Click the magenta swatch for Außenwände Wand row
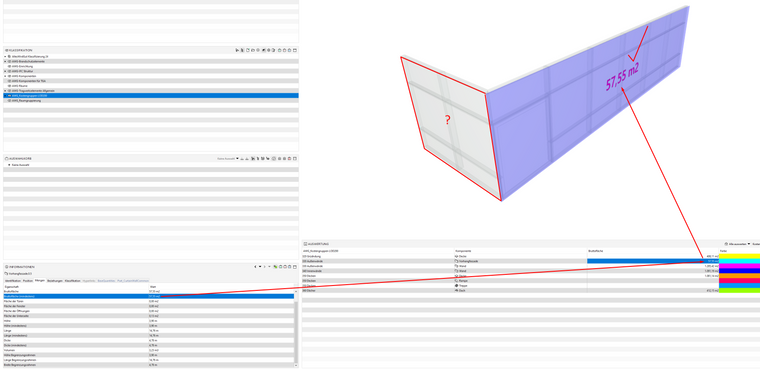The width and height of the screenshot is (760, 369). (x=739, y=266)
